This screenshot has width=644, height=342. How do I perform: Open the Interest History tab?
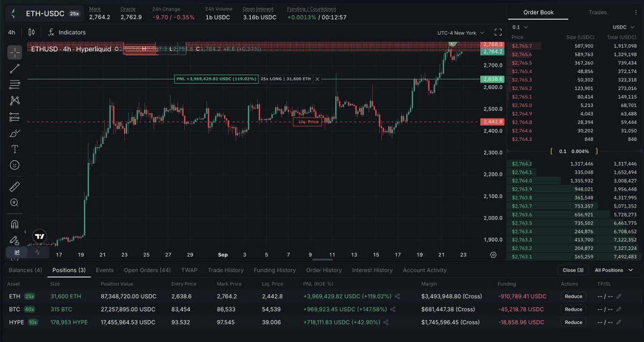[372, 270]
